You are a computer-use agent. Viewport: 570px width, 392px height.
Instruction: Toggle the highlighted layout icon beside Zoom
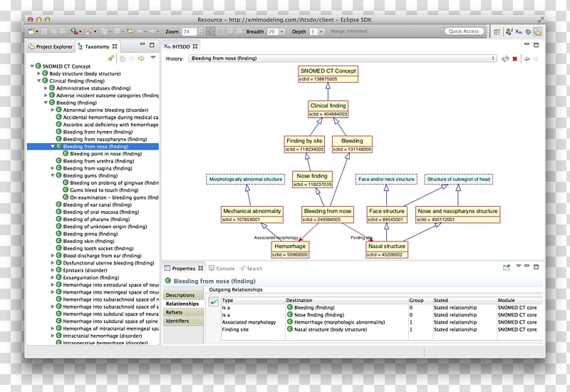[x=210, y=31]
